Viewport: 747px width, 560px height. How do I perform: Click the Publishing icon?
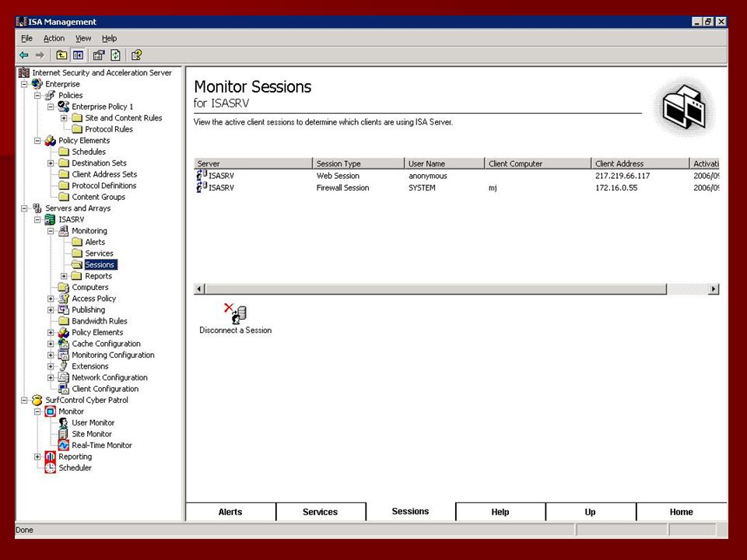click(63, 310)
